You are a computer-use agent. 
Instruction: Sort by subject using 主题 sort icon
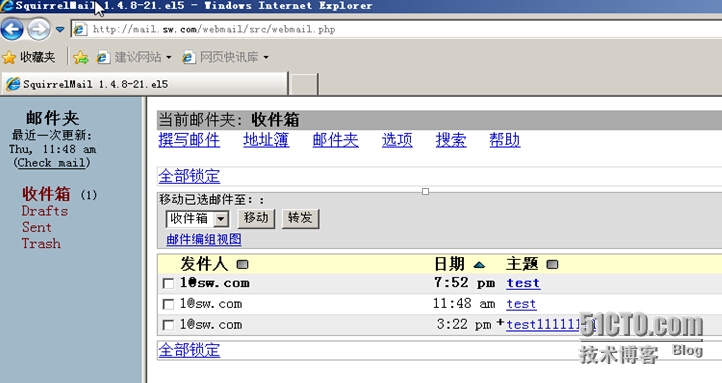click(x=552, y=264)
